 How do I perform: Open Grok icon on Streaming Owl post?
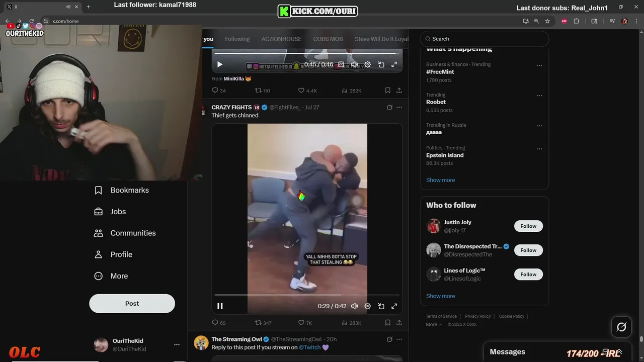click(389, 339)
